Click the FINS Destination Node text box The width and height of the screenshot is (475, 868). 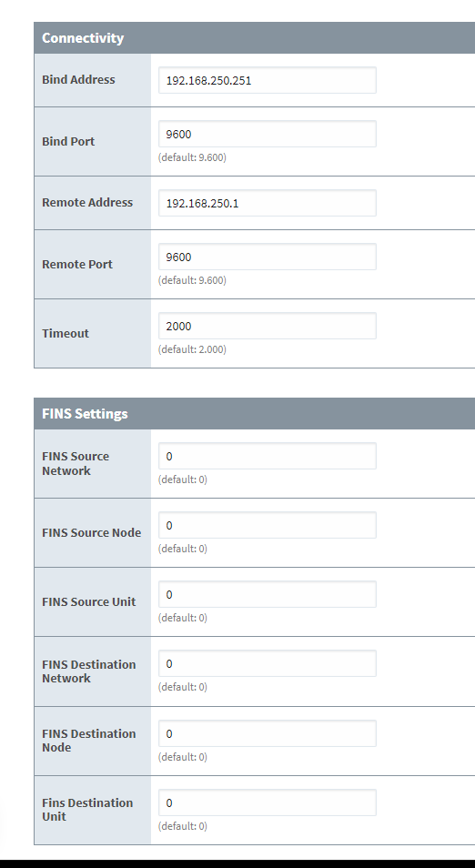268,733
